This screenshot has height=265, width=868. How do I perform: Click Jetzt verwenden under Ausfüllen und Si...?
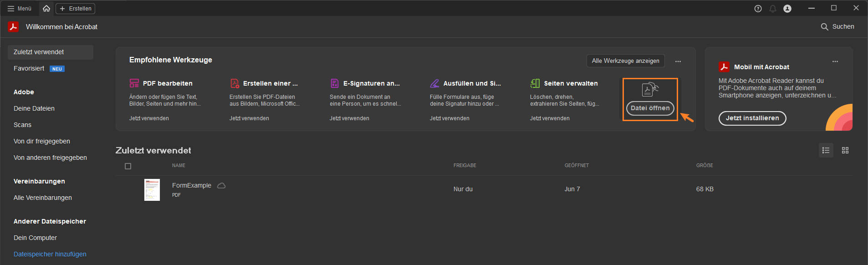[x=449, y=118]
